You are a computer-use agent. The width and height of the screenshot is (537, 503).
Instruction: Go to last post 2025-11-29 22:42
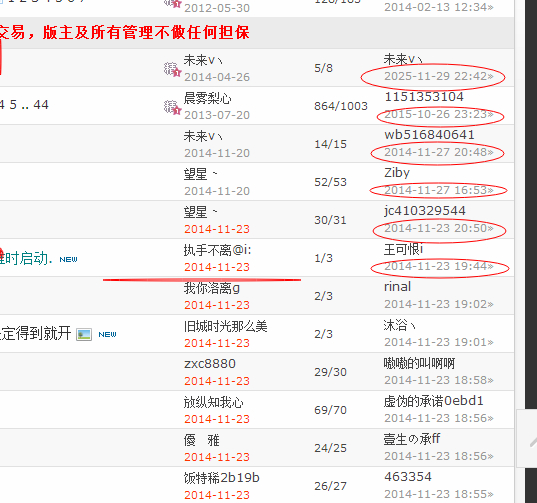click(439, 76)
